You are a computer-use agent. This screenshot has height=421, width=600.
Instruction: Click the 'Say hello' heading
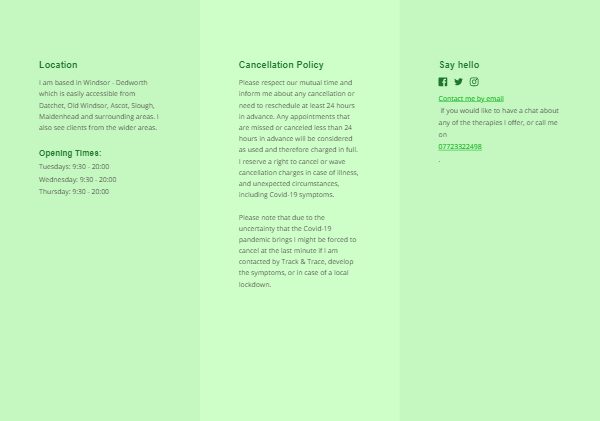point(459,65)
